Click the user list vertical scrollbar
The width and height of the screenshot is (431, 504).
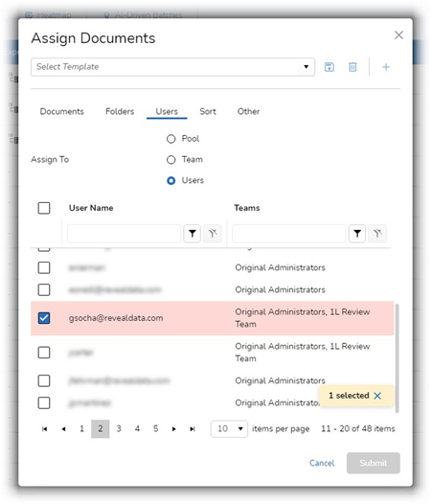click(397, 357)
